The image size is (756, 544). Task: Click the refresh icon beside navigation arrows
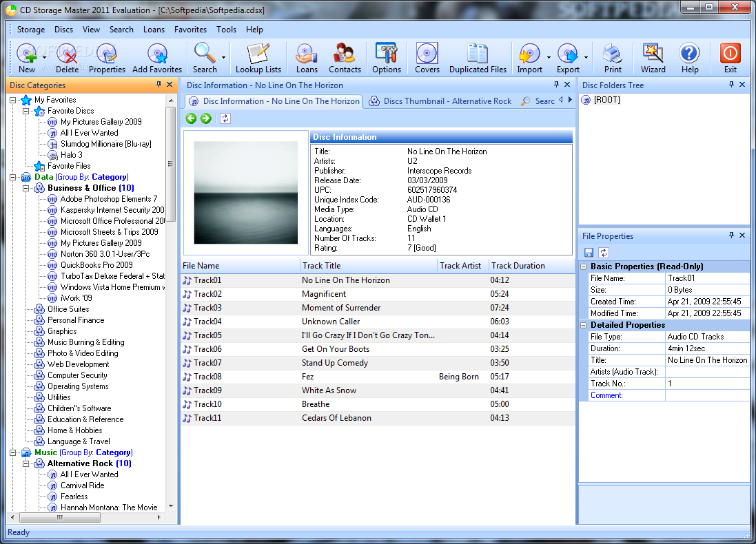(x=225, y=118)
